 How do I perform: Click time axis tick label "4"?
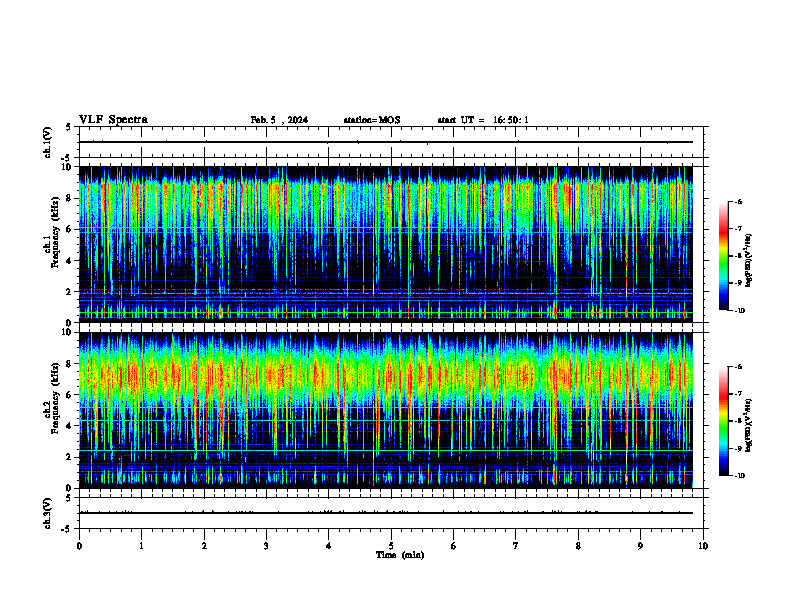pyautogui.click(x=329, y=546)
